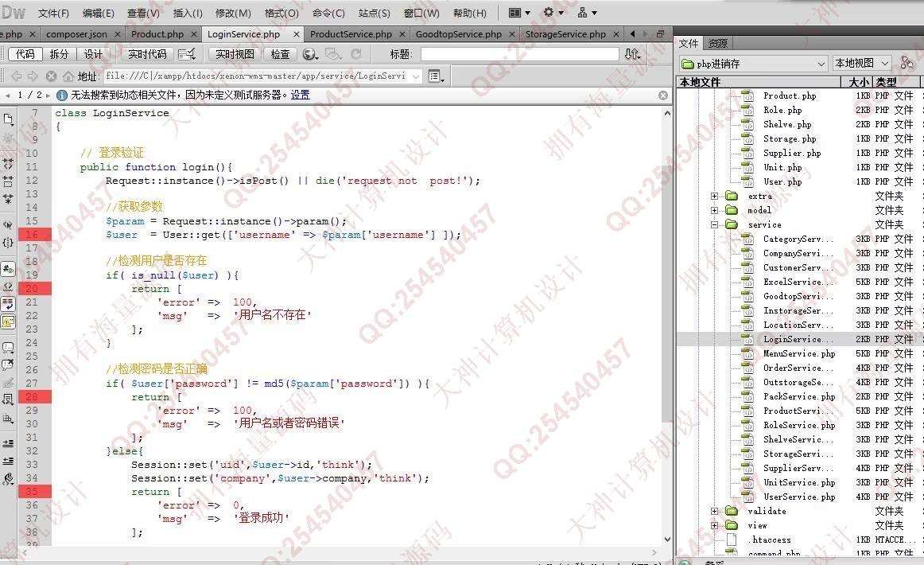The image size is (924, 565).
Task: Click Balance Braces icon
Action: click(8, 243)
